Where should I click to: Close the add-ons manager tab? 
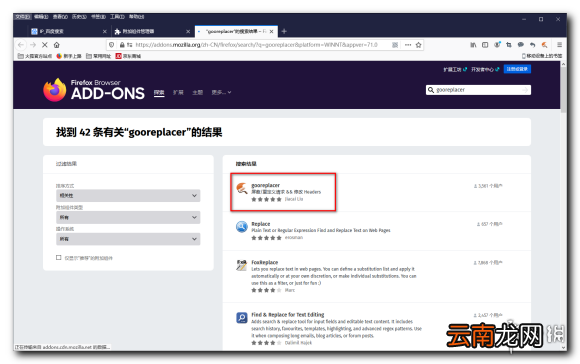188,31
